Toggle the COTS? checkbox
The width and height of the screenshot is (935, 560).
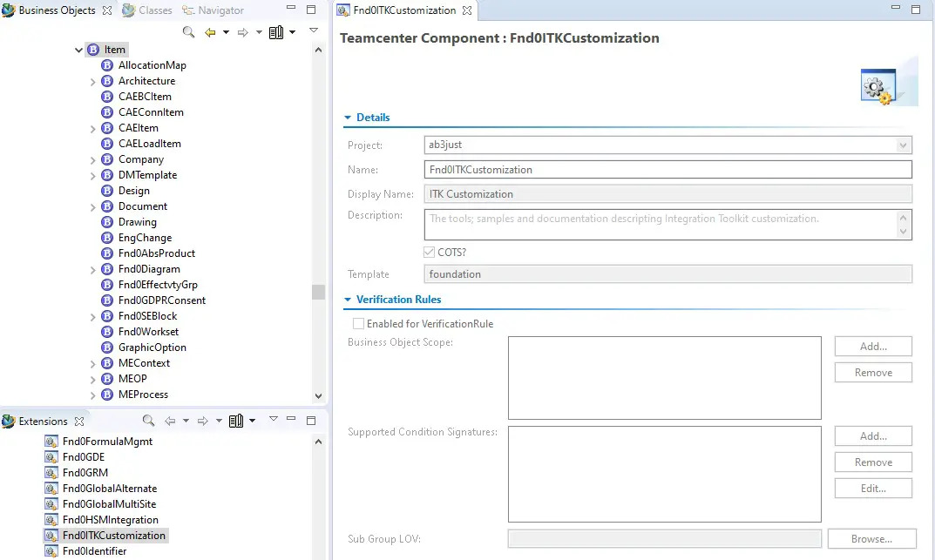pyautogui.click(x=429, y=252)
